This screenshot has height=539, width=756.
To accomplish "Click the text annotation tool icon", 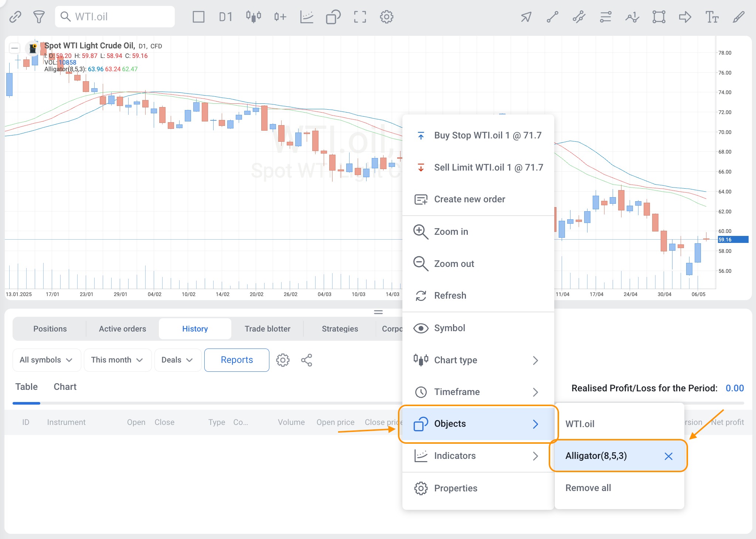I will click(x=712, y=17).
